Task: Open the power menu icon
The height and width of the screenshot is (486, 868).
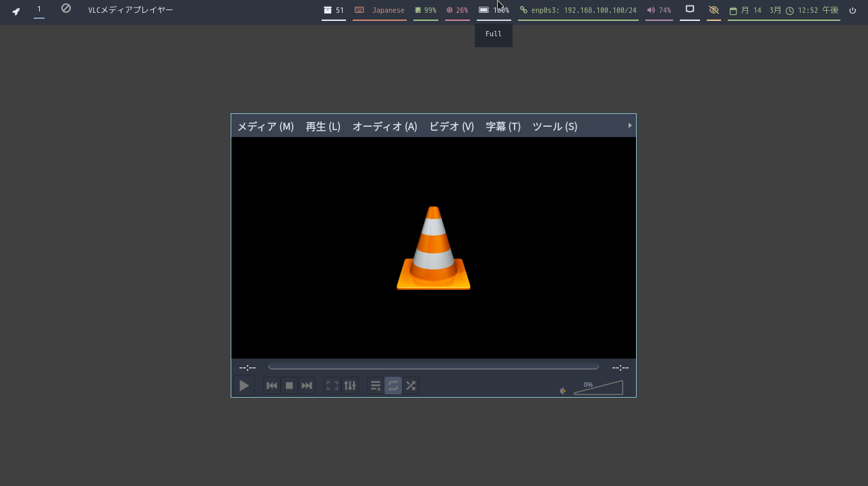Action: [853, 10]
